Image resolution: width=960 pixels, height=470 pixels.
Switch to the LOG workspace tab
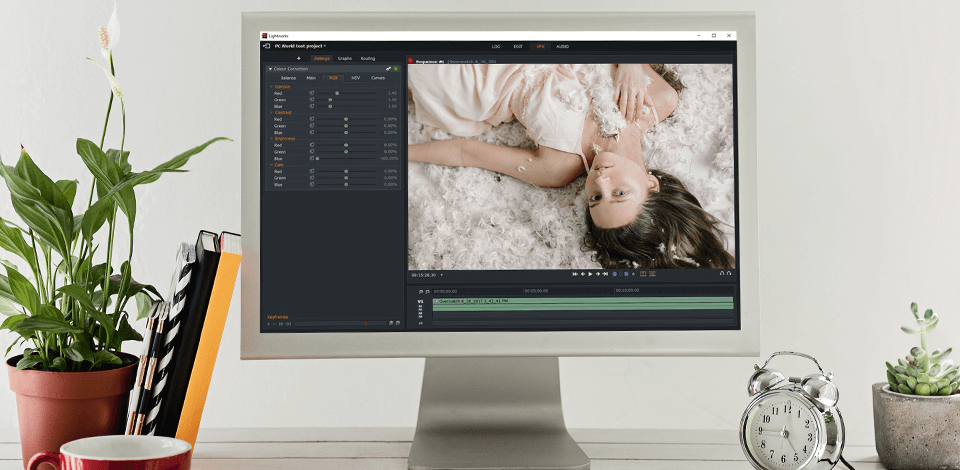[x=496, y=47]
